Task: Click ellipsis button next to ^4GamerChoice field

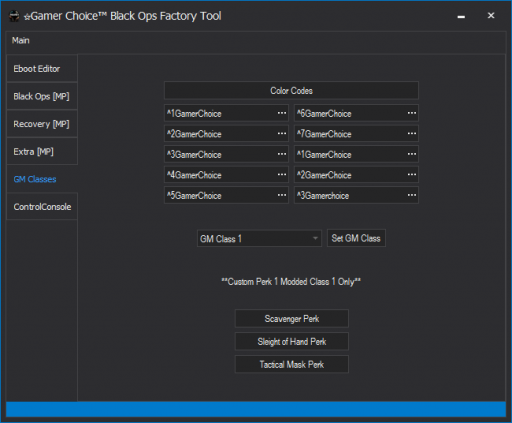Action: point(282,175)
